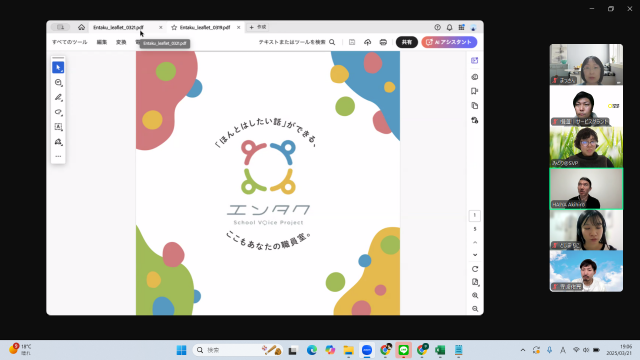Click the current page number box
This screenshot has height=360, width=640.
click(474, 215)
